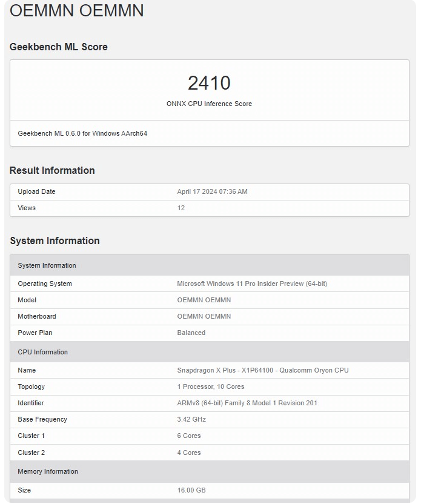421x504 pixels.
Task: Click the Model row OEMMN OEMMN value
Action: 204,300
